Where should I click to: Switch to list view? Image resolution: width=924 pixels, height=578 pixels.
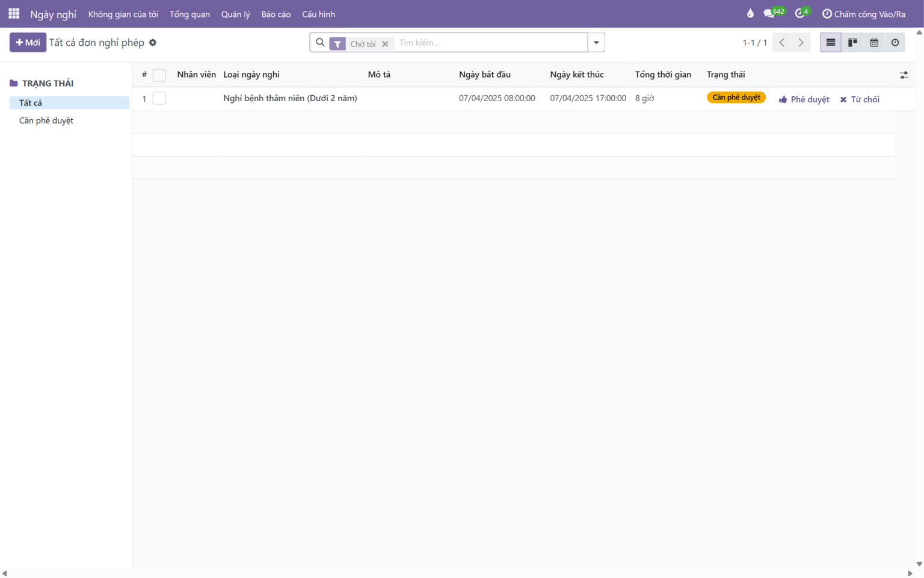pyautogui.click(x=830, y=43)
